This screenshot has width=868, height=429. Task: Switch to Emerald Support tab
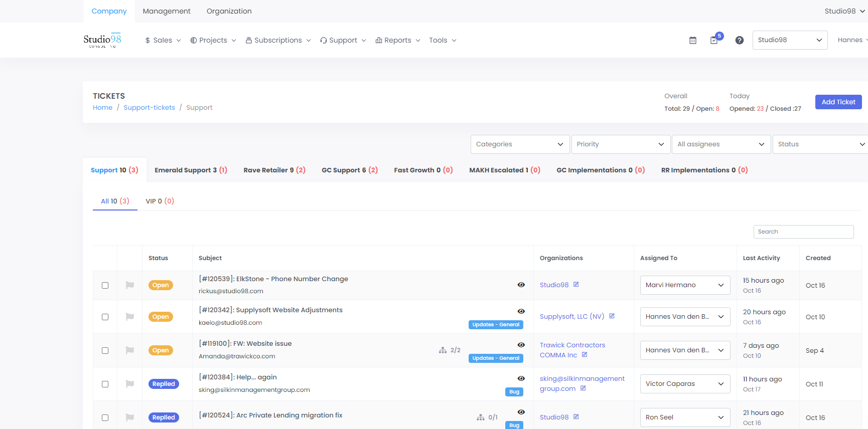[x=191, y=170]
